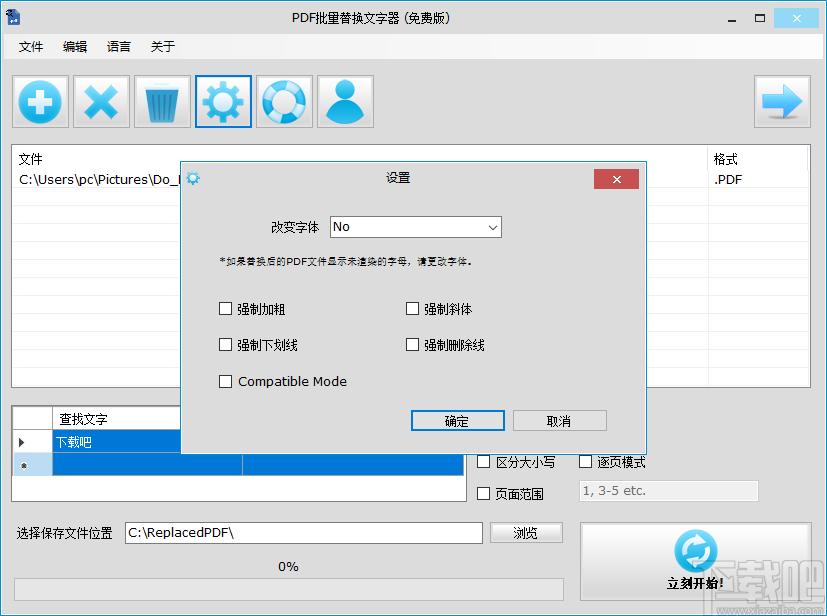Click the gear icon in the 设置 dialog title
Screen dimensions: 827x616
click(193, 178)
